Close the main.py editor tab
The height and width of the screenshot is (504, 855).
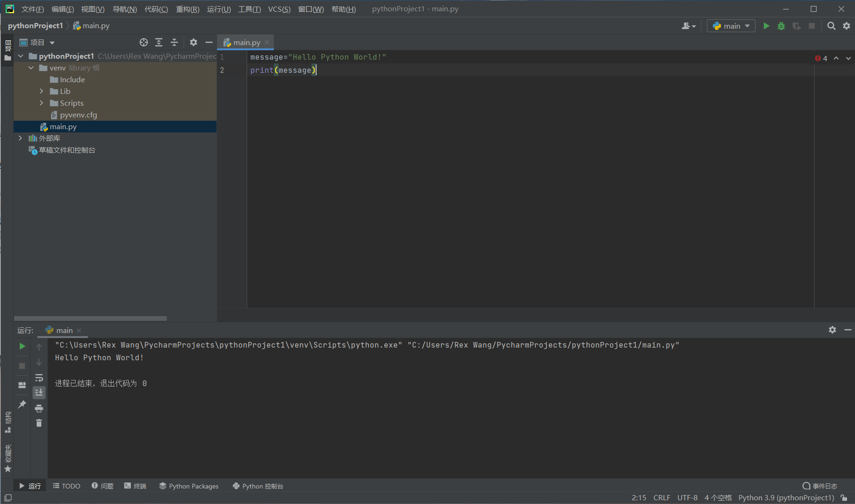(267, 42)
